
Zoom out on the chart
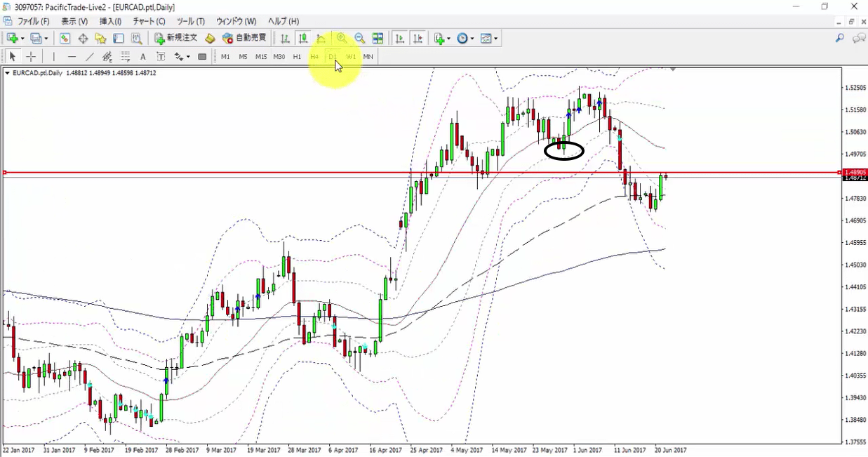tap(359, 39)
